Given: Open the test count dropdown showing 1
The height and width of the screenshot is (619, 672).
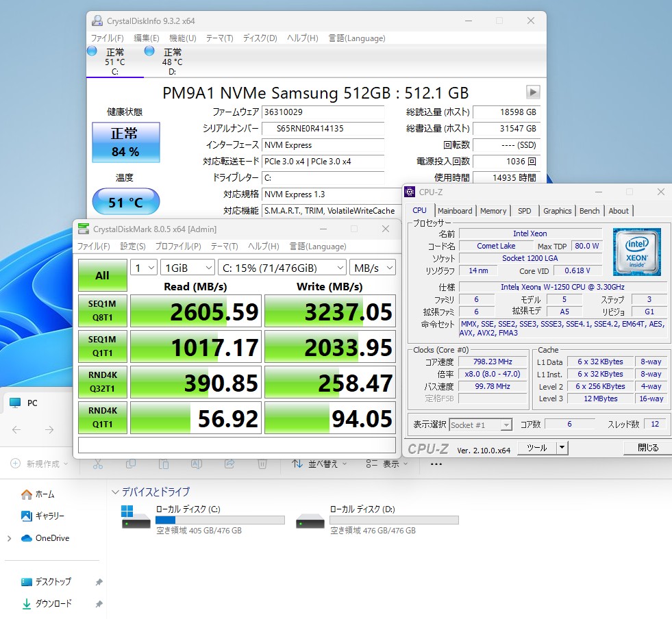Looking at the screenshot, I should (144, 268).
